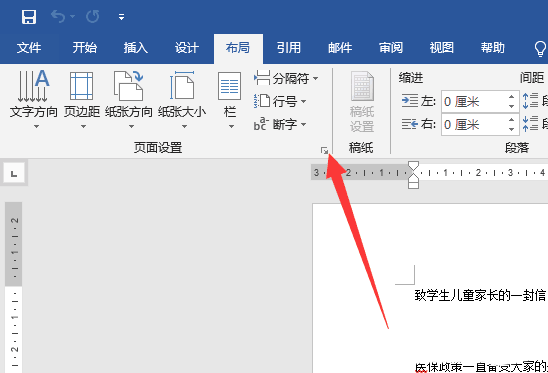Click the 页边距 margins icon
Viewport: 548px width, 373px height.
pyautogui.click(x=81, y=86)
